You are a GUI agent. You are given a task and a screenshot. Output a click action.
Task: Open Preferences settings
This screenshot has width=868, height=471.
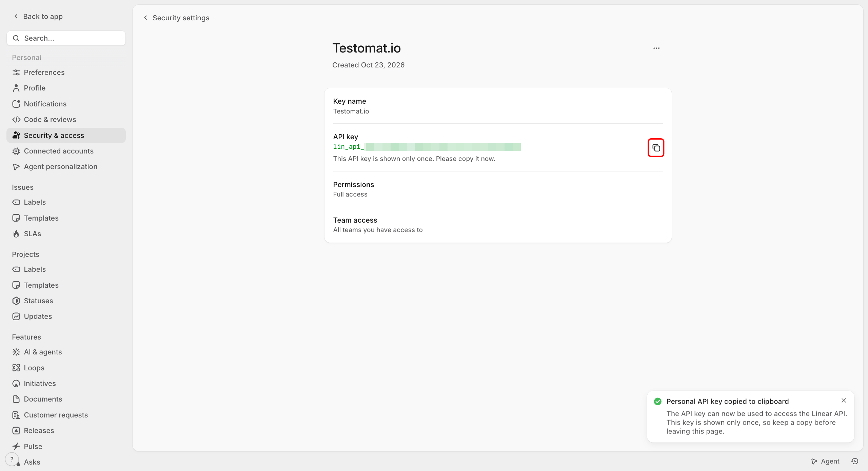[x=66, y=73]
